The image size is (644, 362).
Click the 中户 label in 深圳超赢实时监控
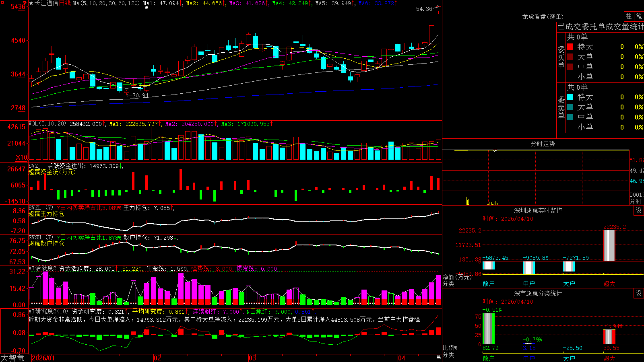[529, 284]
